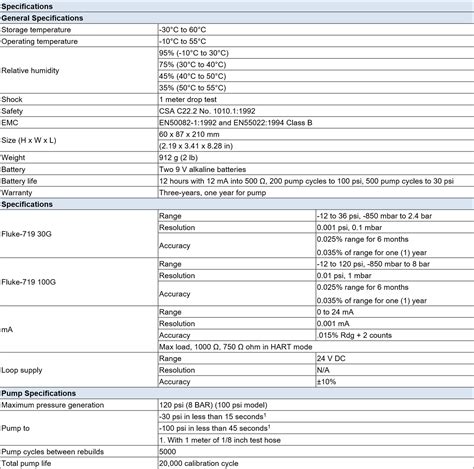Click the '60 x 87 x 210 mm' value
The width and height of the screenshot is (474, 469).
tap(189, 134)
